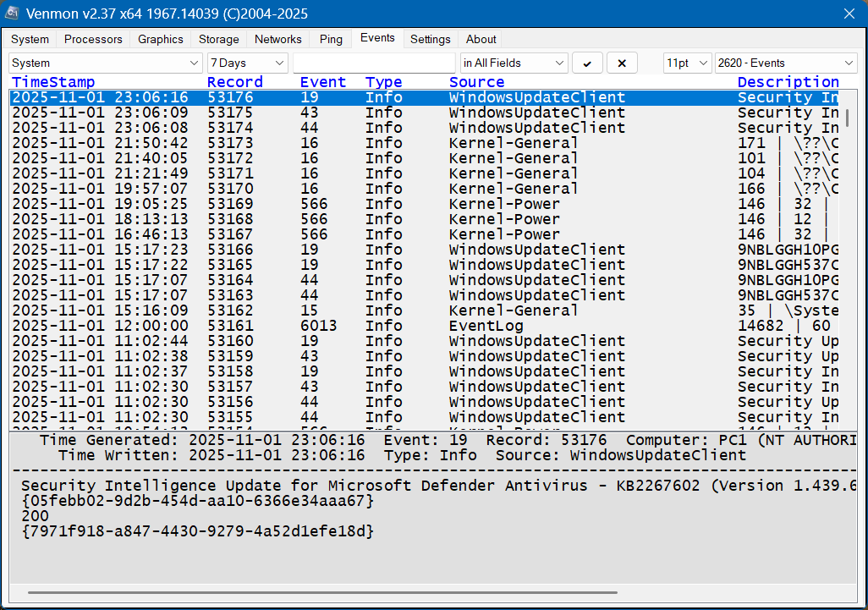Select record 53172 at 21:40:05

pyautogui.click(x=425, y=158)
